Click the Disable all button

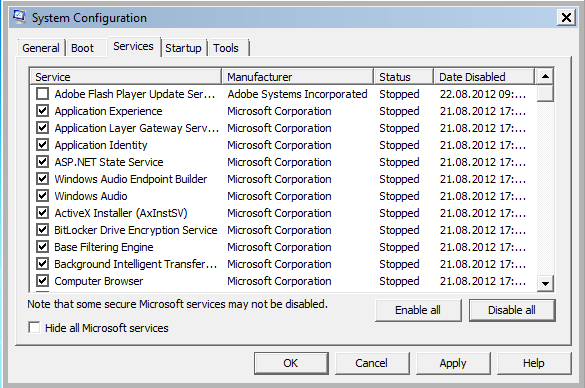512,310
